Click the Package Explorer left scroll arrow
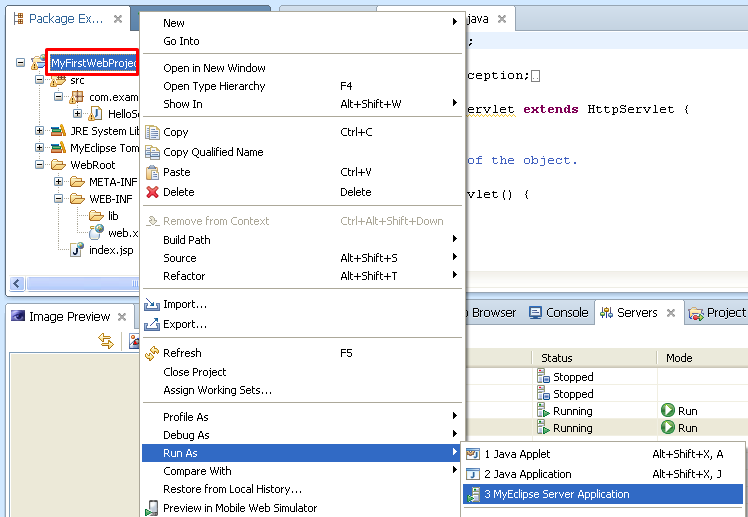Image resolution: width=748 pixels, height=517 pixels. pyautogui.click(x=17, y=284)
